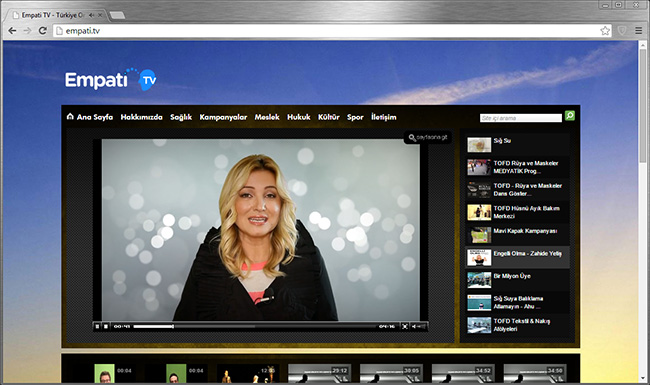Viewport: 650px width, 385px height.
Task: Open the 'Bir Milyon Üye' video
Action: (517, 280)
